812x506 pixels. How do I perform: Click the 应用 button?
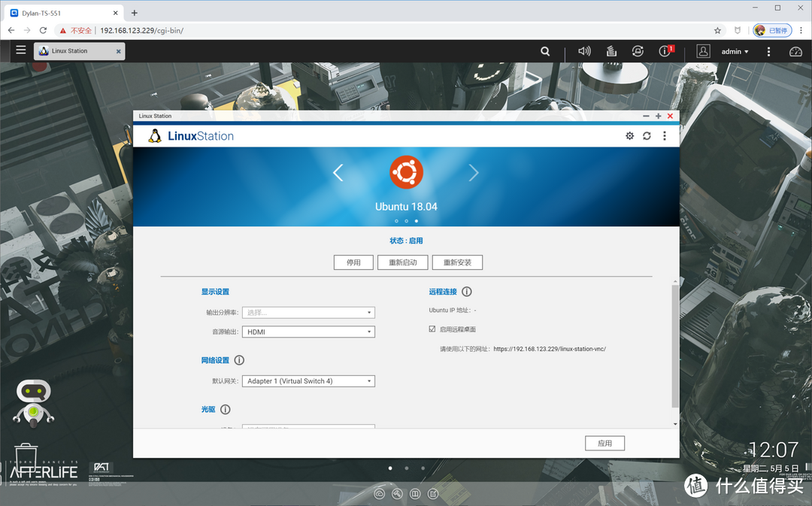tap(604, 444)
